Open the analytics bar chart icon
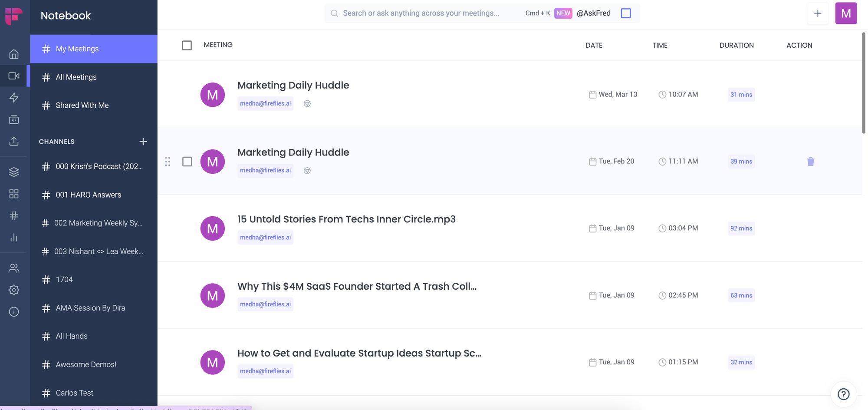 14,238
